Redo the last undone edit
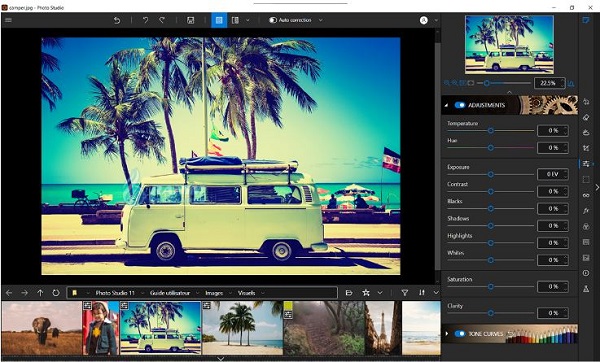600x362 pixels. [x=162, y=20]
